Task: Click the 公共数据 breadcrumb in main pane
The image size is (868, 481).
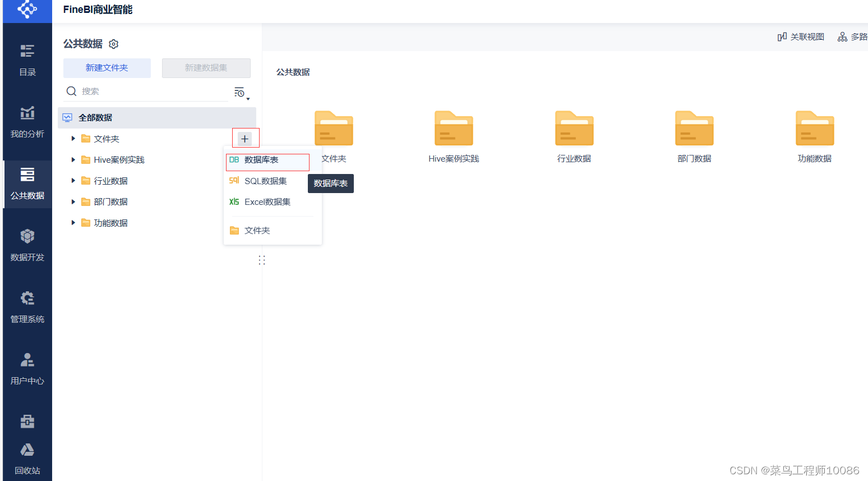Action: 293,72
